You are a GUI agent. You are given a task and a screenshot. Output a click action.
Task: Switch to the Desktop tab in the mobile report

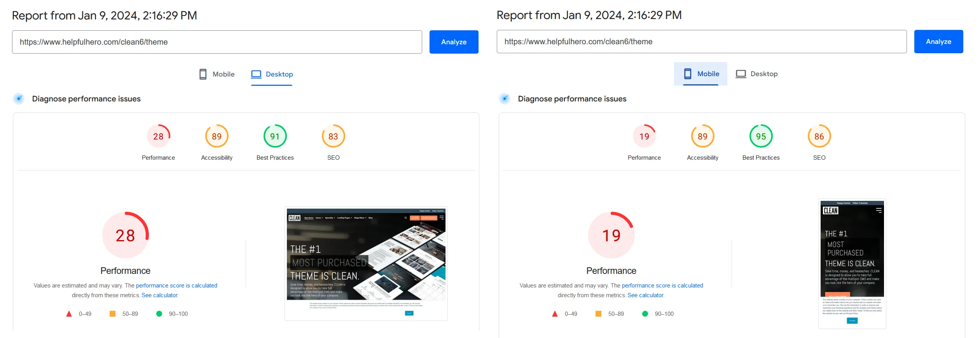(756, 74)
